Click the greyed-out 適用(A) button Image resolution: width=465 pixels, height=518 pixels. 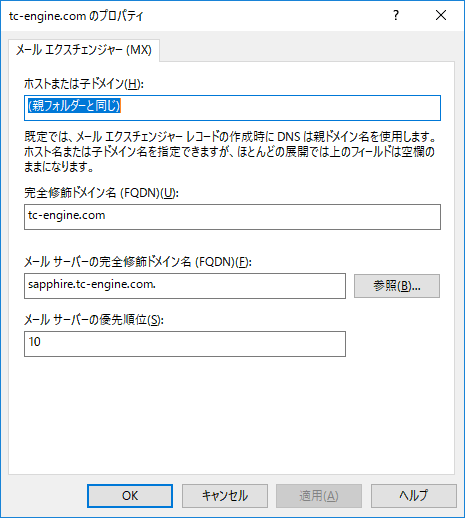[x=319, y=496]
